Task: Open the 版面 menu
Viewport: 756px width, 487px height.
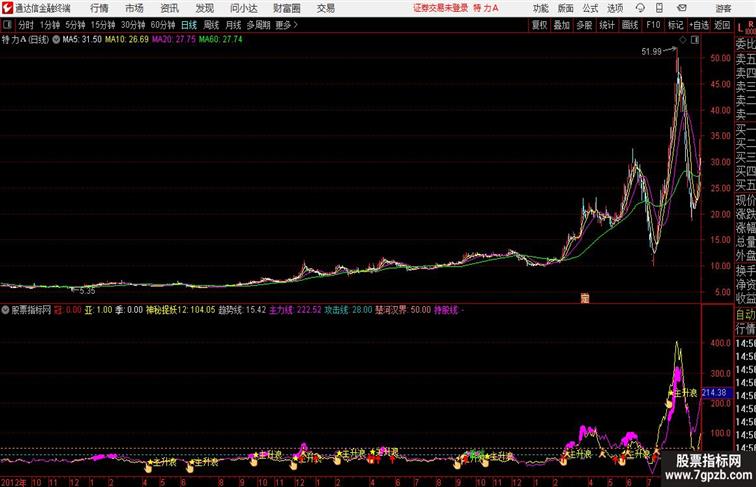Action: point(566,8)
